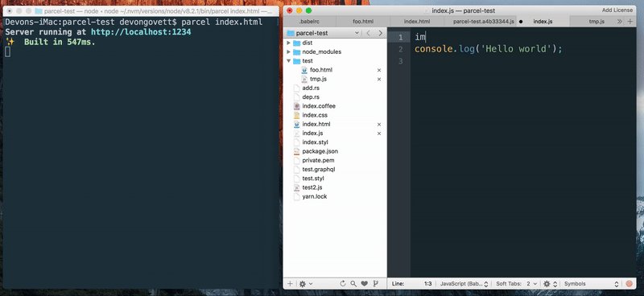The image size is (644, 296).
Task: Close tmp.js via its sidebar x
Action: 379,80
